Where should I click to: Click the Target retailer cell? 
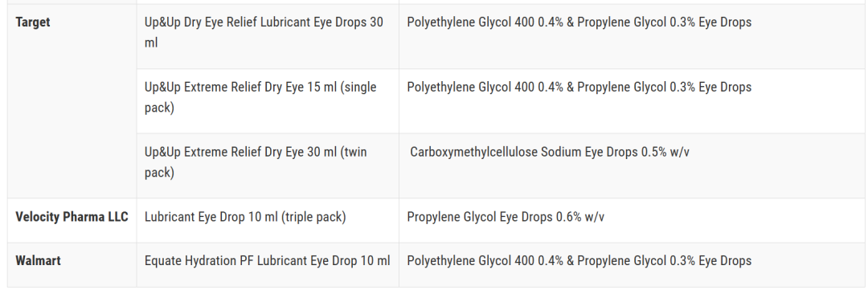coord(72,100)
